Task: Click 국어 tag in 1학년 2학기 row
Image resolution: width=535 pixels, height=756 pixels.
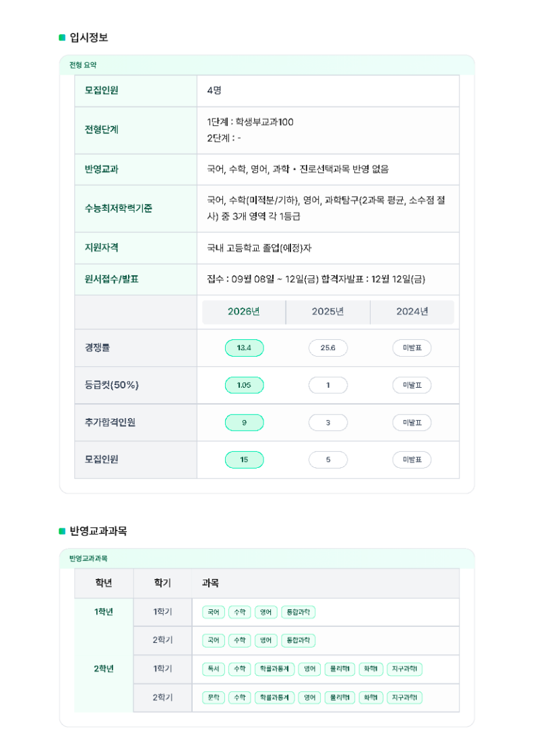Action: point(214,641)
